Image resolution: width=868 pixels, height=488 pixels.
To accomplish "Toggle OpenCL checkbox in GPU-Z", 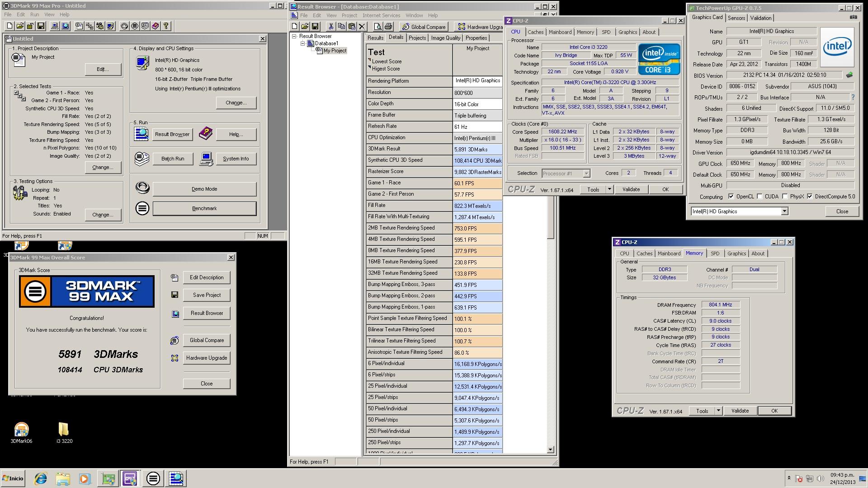I will (x=731, y=197).
